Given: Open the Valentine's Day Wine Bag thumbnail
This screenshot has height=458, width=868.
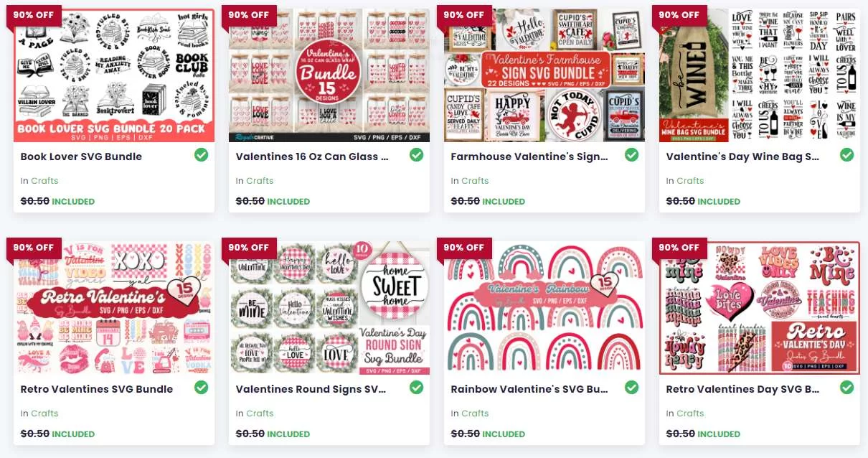Looking at the screenshot, I should 760,75.
